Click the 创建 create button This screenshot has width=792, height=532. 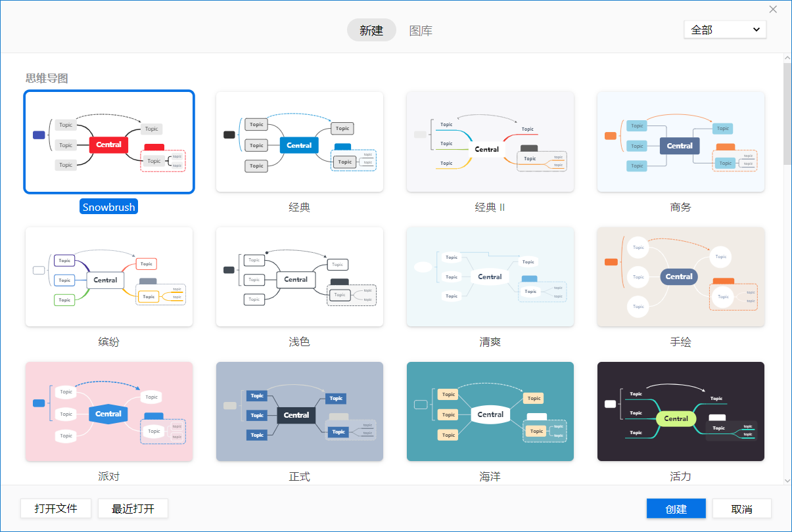[x=676, y=508]
